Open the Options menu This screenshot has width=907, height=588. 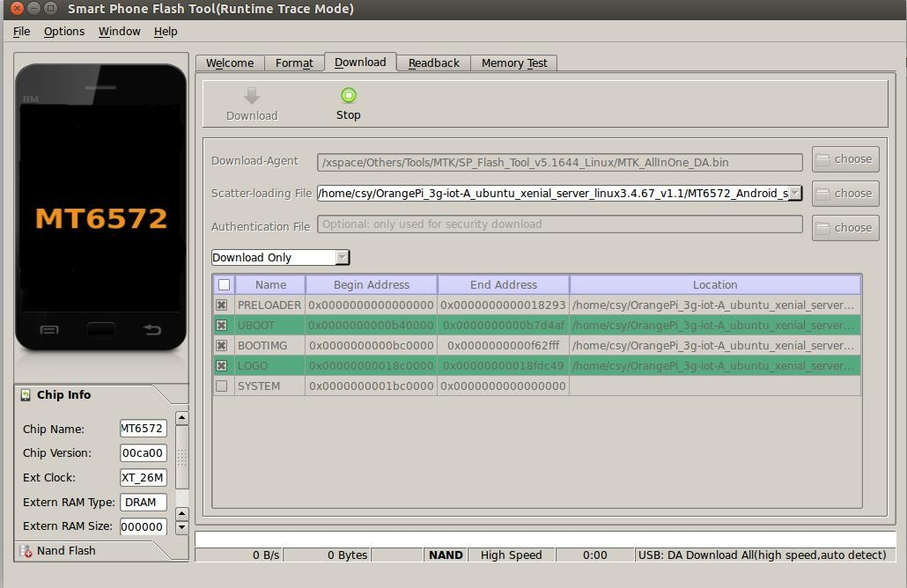point(64,31)
